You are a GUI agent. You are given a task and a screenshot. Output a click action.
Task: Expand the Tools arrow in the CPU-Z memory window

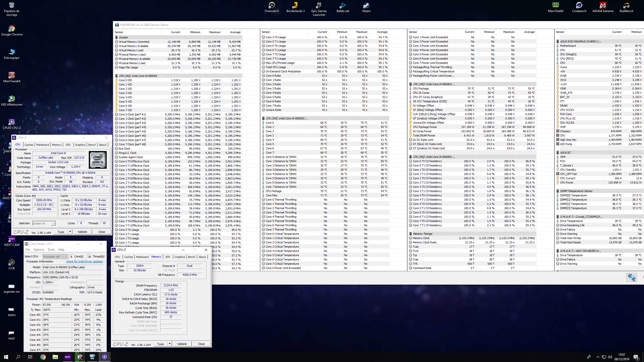point(170,344)
